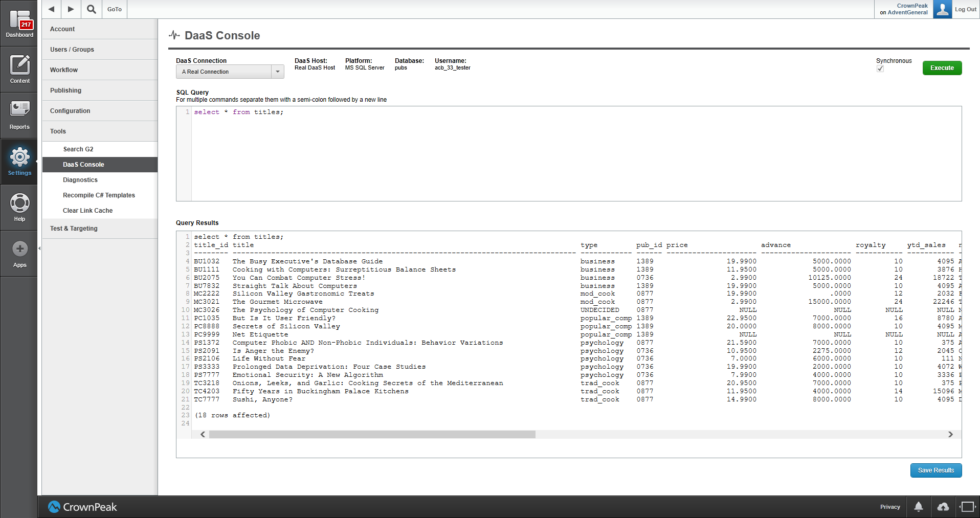
Task: Open the DaaS Connection dropdown
Action: [x=230, y=72]
